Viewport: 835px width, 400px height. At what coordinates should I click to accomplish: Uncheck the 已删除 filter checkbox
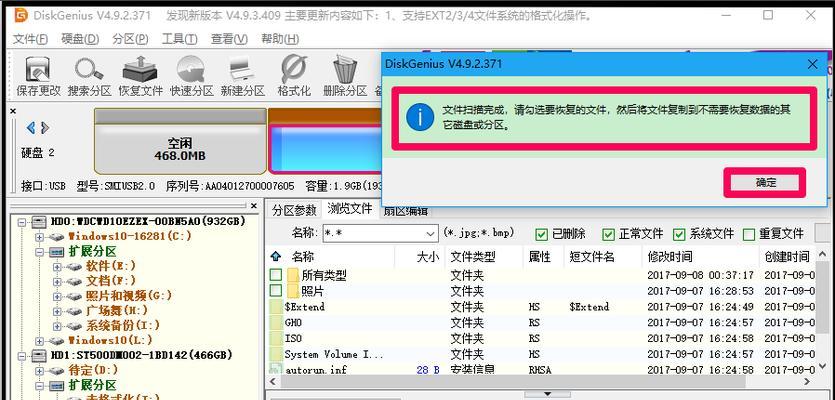tap(542, 234)
